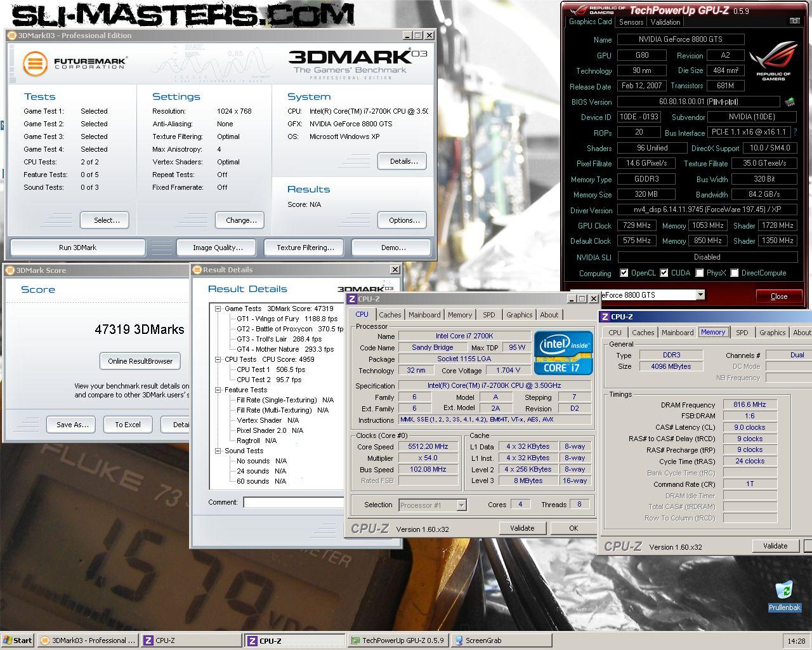The height and width of the screenshot is (650, 812).
Task: Select GT4 - Mother Nature result row
Action: tap(285, 349)
